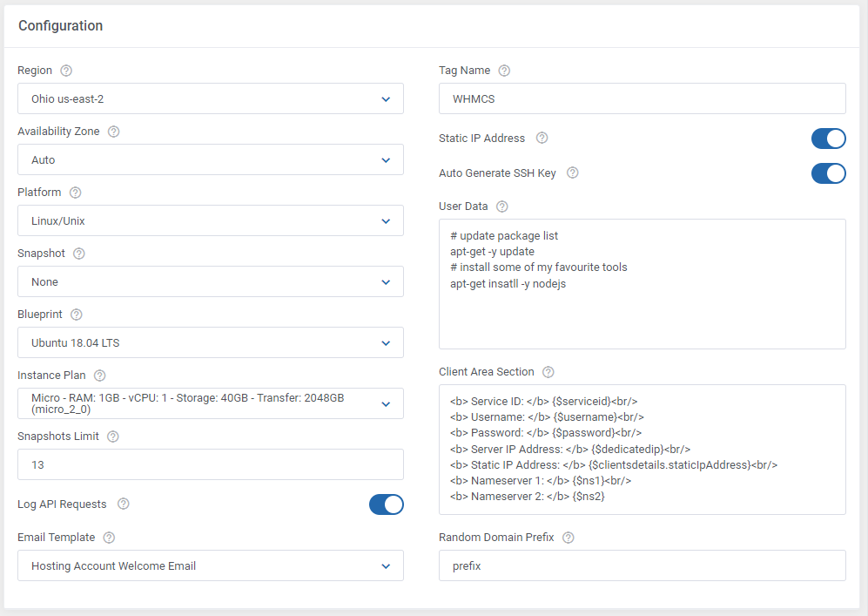Click inside the Client Area Section text area
Viewport: 868px width, 616px height.
click(x=643, y=450)
